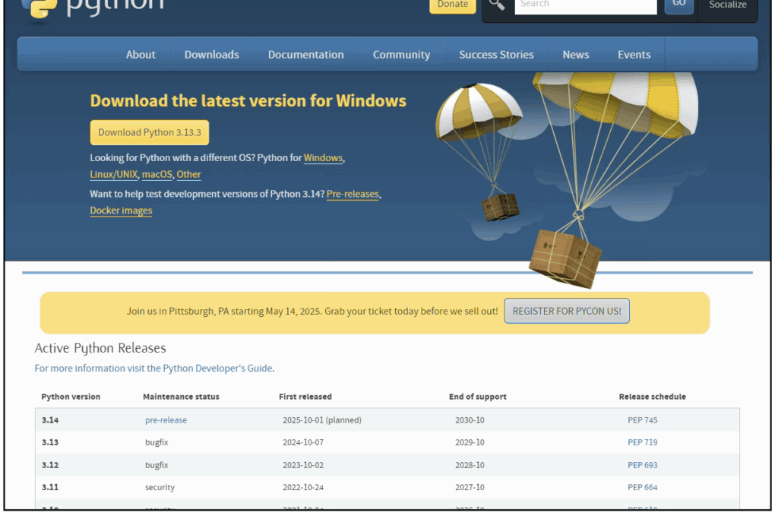This screenshot has width=775, height=532.
Task: Expand the Documentation menu
Action: tap(305, 55)
